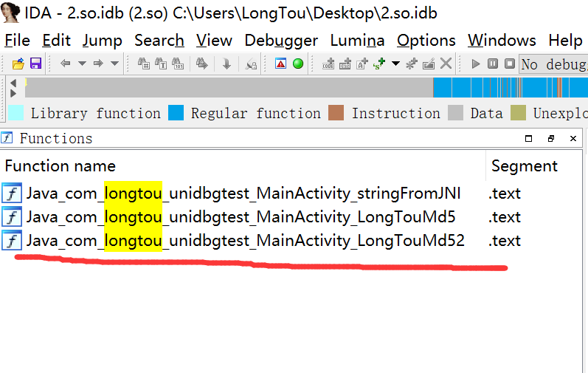Click the Open file folder icon

18,64
